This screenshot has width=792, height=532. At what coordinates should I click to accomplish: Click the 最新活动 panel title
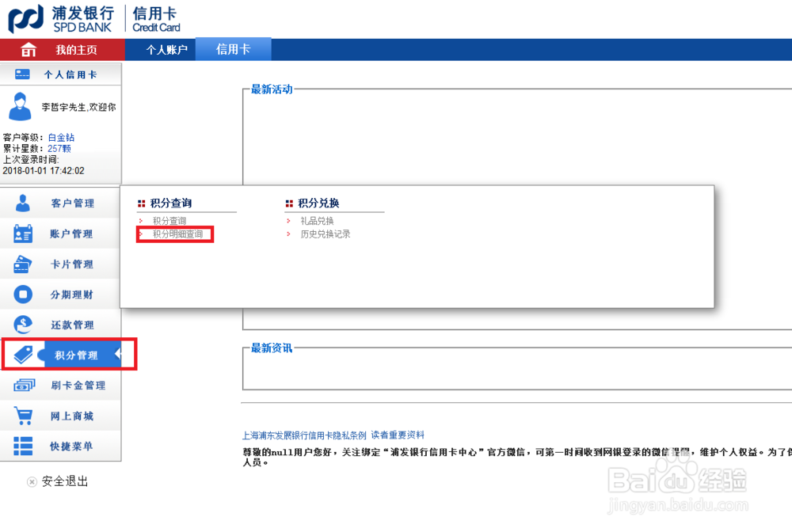[x=272, y=89]
